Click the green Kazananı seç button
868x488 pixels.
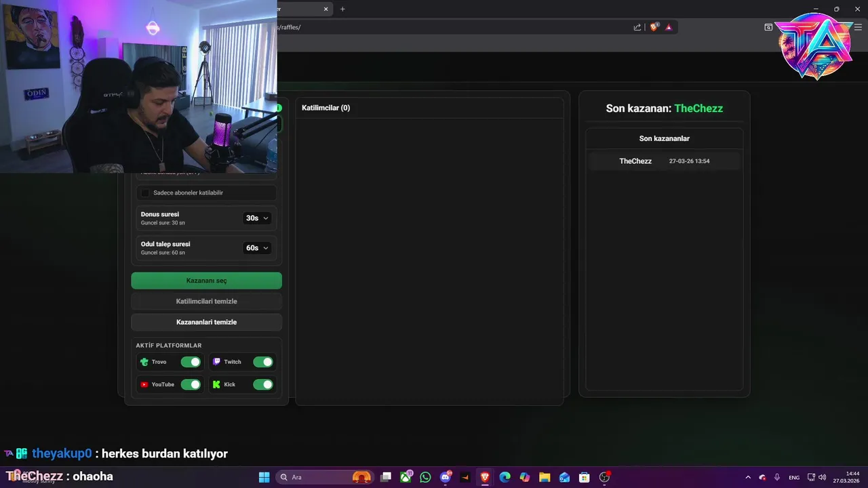pyautogui.click(x=206, y=281)
